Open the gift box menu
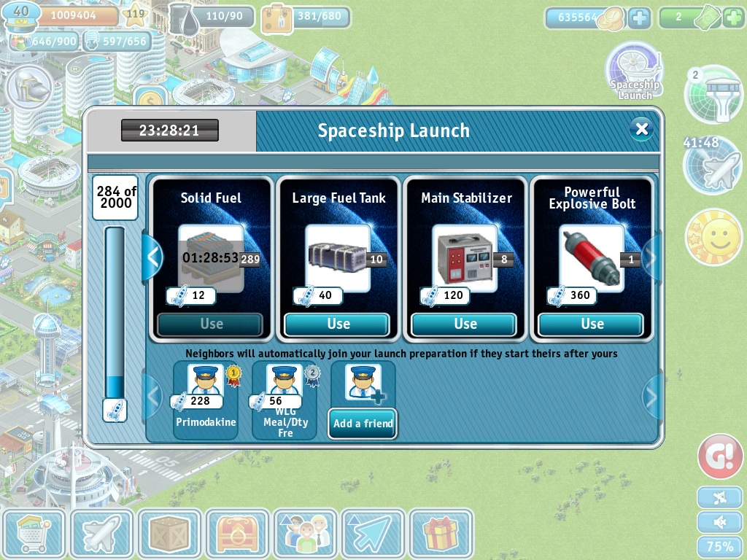747x560 pixels. [x=441, y=533]
